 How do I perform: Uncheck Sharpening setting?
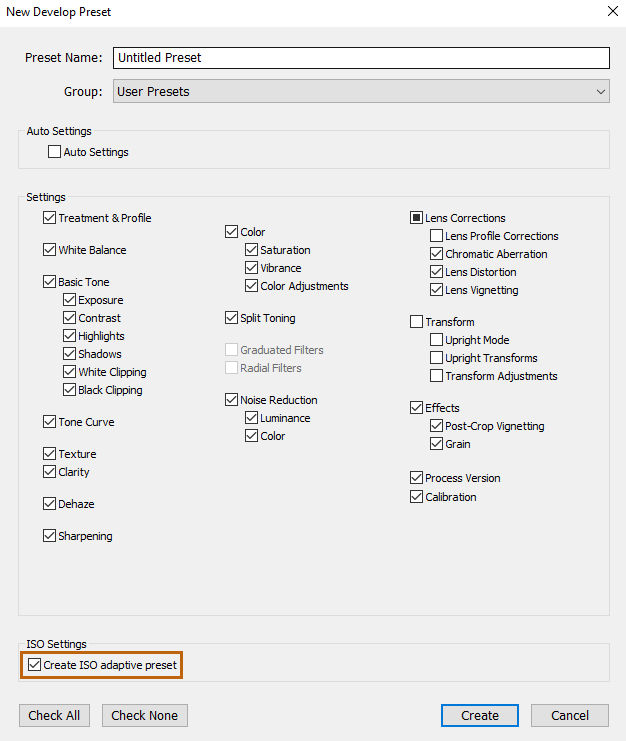50,535
